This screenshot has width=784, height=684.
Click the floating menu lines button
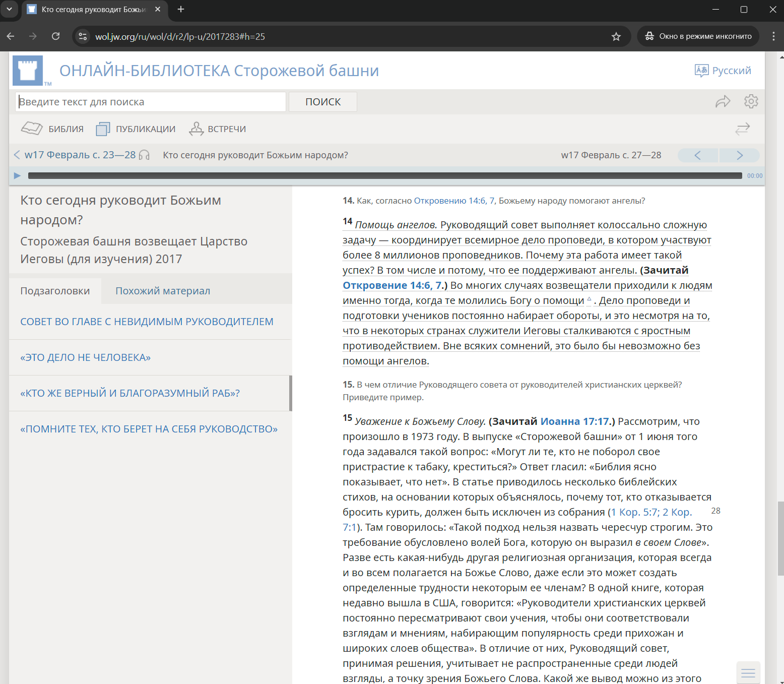coord(748,673)
